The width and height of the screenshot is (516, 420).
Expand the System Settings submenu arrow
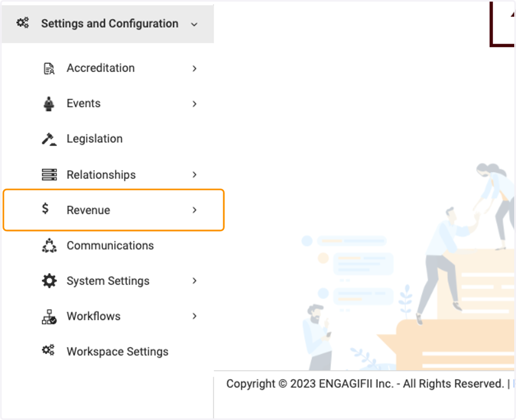(x=194, y=281)
